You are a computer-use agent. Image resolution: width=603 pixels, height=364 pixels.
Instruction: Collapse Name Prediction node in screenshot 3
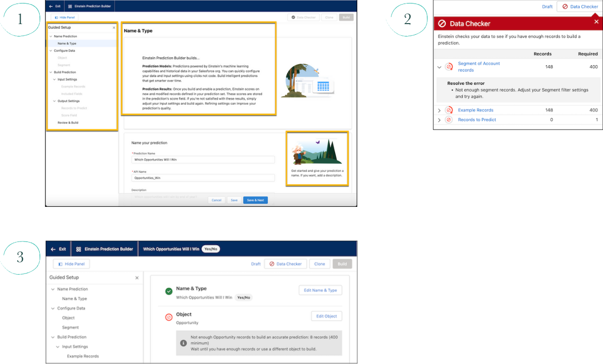[x=53, y=289]
